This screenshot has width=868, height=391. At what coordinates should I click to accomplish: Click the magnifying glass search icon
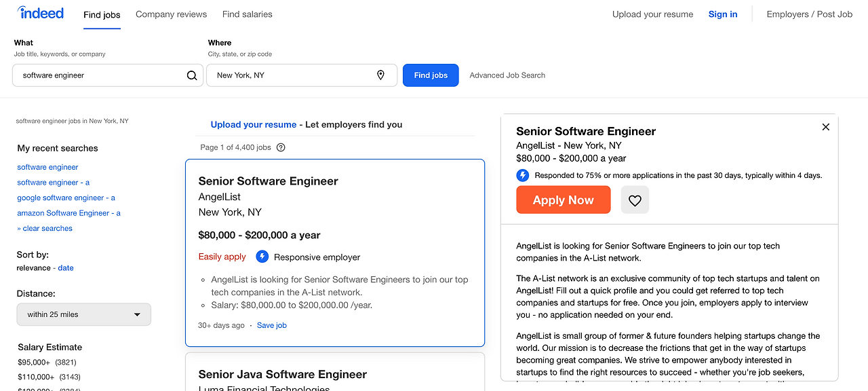click(x=192, y=75)
